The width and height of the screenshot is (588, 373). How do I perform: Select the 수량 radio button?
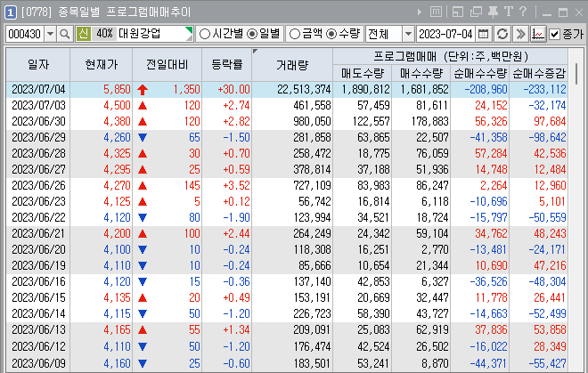[x=331, y=34]
